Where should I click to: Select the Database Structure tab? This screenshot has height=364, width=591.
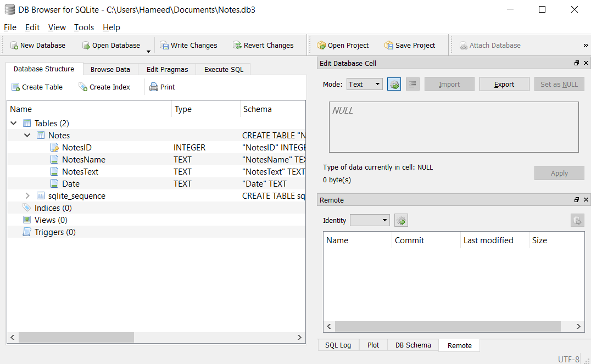coord(44,69)
